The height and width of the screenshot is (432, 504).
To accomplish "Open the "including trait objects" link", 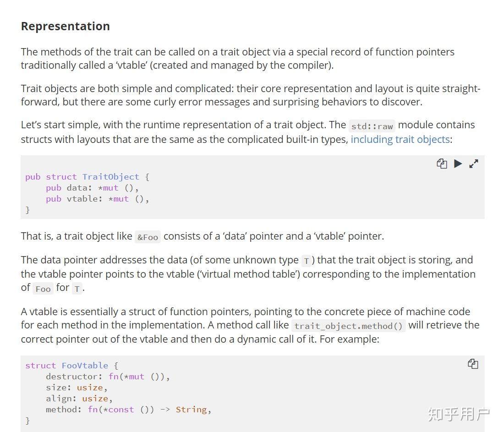I will tap(400, 139).
